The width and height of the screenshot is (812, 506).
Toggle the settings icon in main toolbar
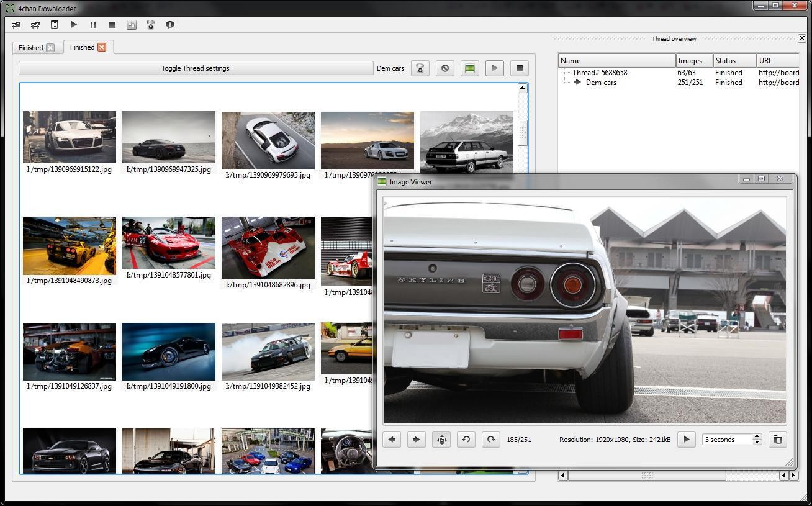click(132, 25)
